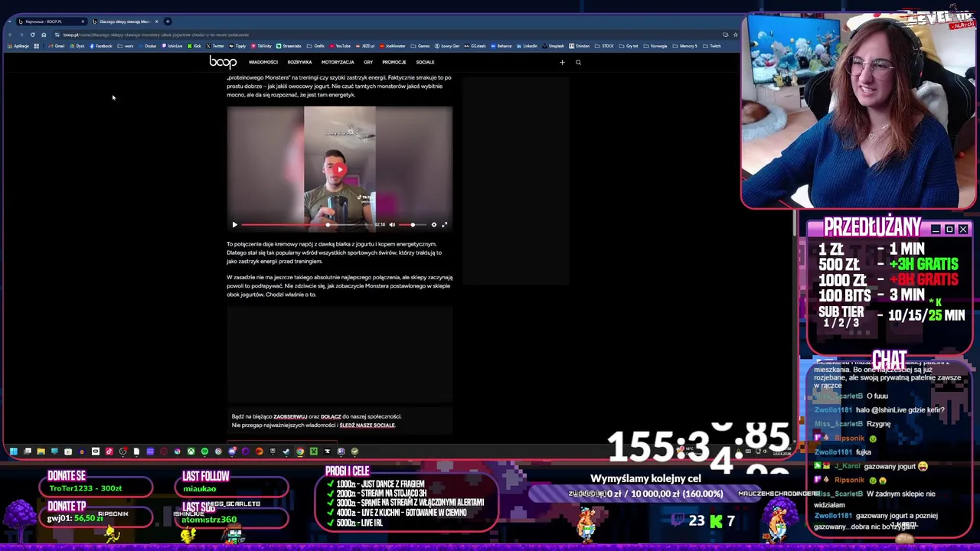Switch to Chrome on the taskbar
This screenshot has width=980, height=551.
tap(300, 452)
